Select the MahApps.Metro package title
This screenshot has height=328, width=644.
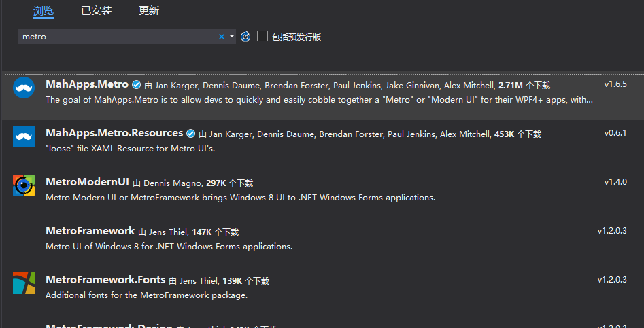(87, 84)
